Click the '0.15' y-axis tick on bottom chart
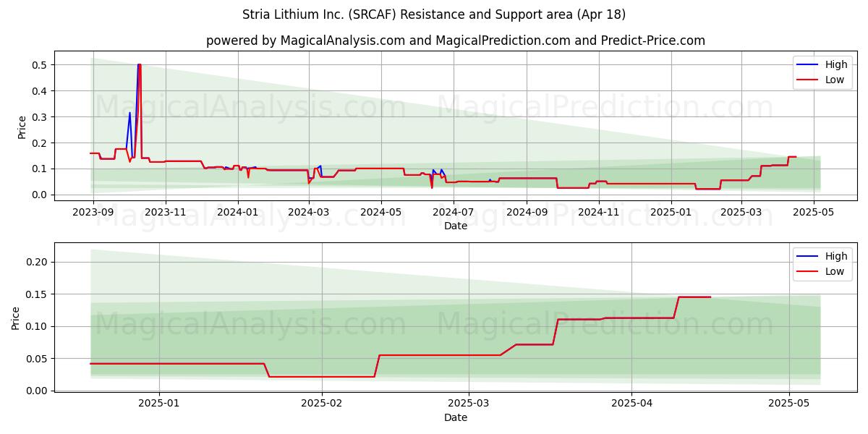The width and height of the screenshot is (868, 434). [38, 294]
